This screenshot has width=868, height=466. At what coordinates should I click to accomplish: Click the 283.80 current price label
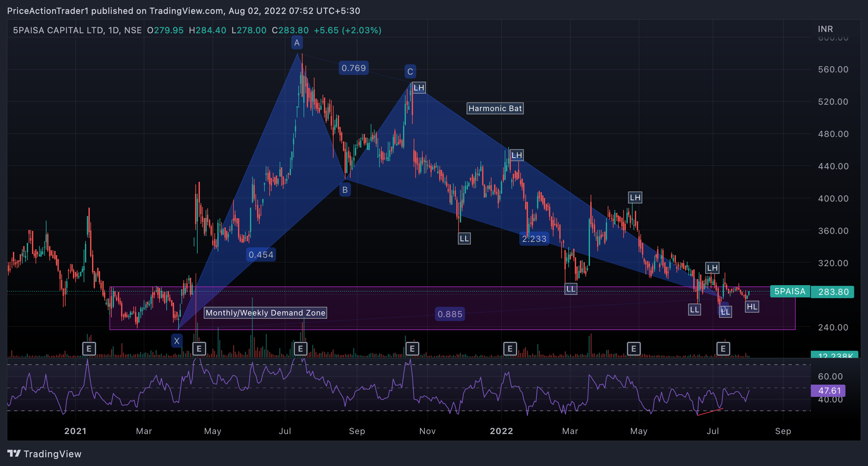(832, 292)
